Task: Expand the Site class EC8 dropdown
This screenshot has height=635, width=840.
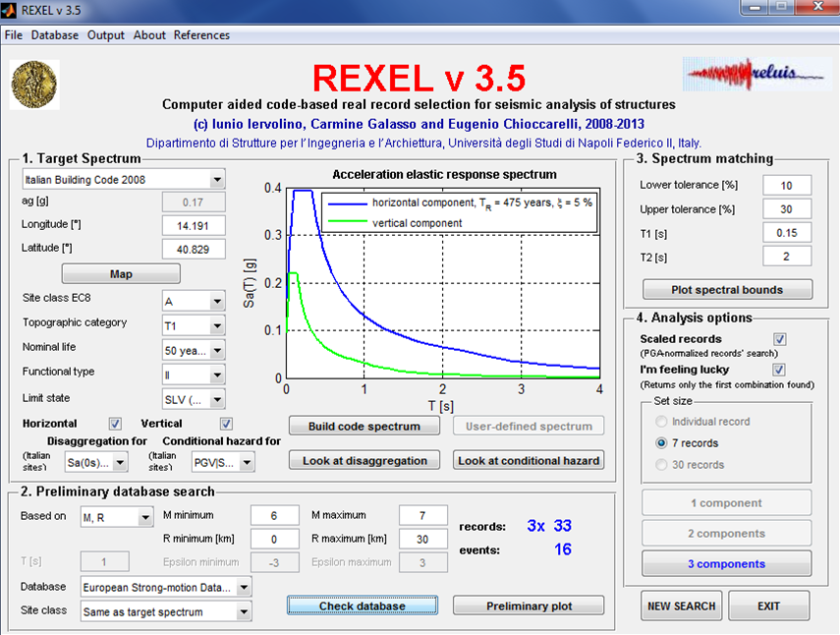Action: 194,301
